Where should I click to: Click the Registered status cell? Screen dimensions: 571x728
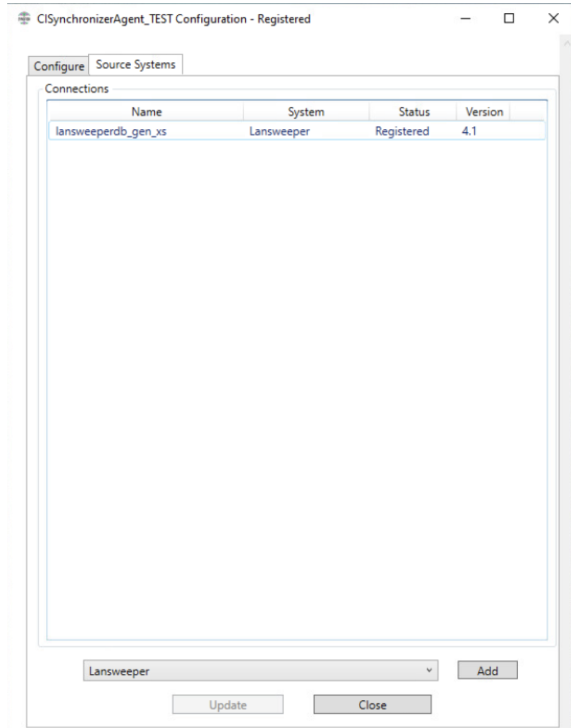[402, 132]
